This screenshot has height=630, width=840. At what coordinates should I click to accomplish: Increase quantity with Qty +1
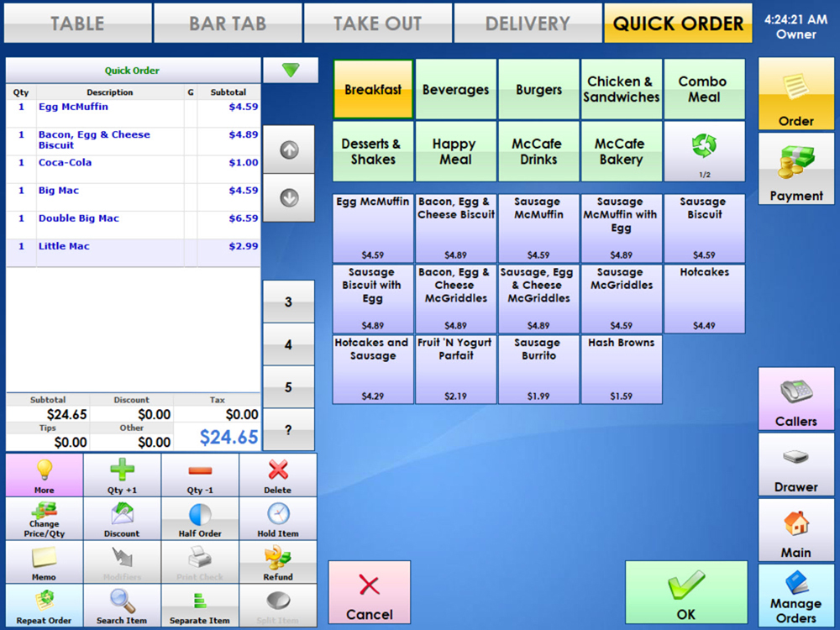tap(122, 475)
